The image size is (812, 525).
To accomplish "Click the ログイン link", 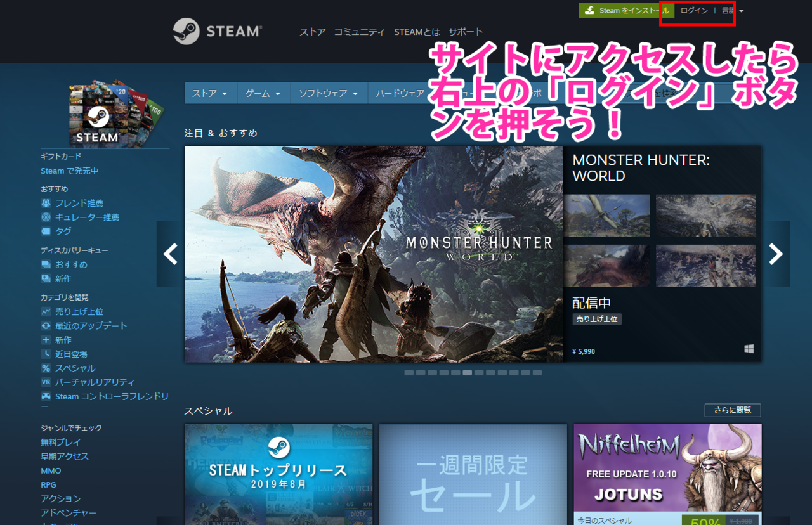I will 694,11.
